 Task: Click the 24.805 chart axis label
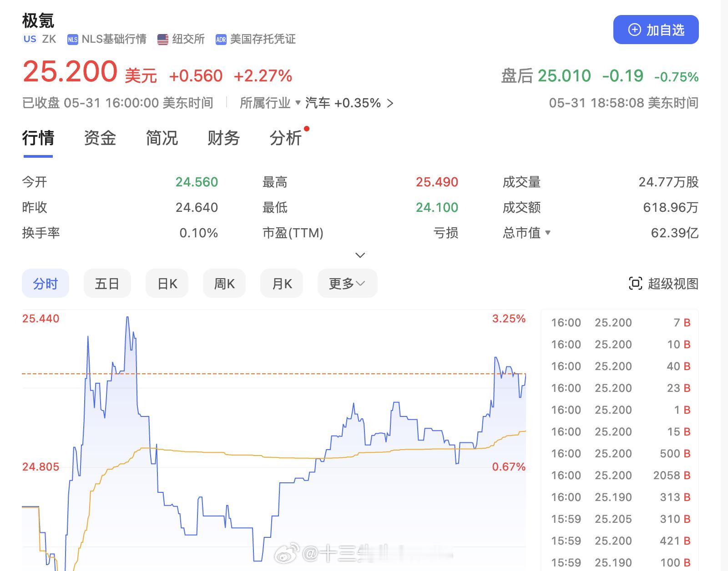pos(41,467)
